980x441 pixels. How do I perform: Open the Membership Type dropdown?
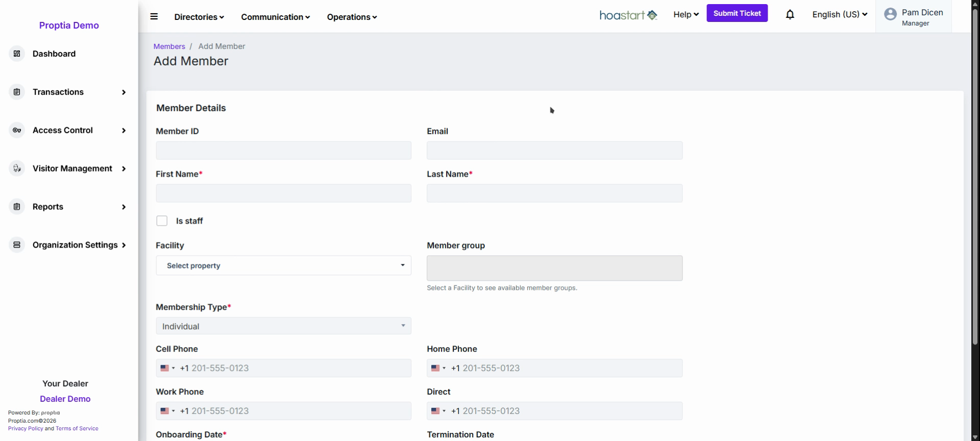283,326
